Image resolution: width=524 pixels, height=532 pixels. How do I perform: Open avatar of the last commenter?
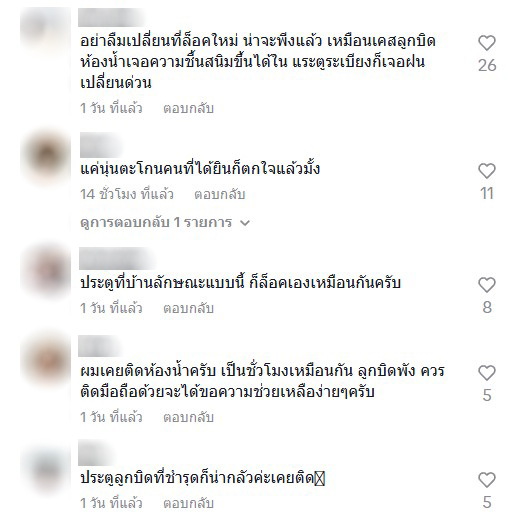pyautogui.click(x=46, y=470)
